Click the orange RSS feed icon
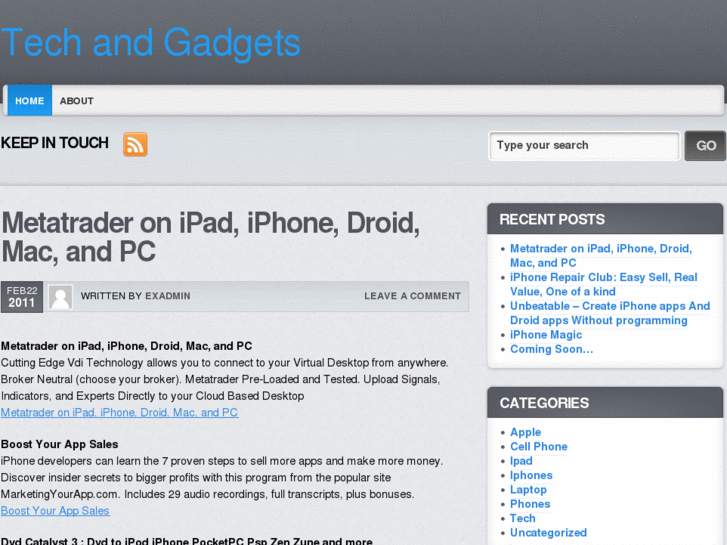The width and height of the screenshot is (727, 545). 135,144
